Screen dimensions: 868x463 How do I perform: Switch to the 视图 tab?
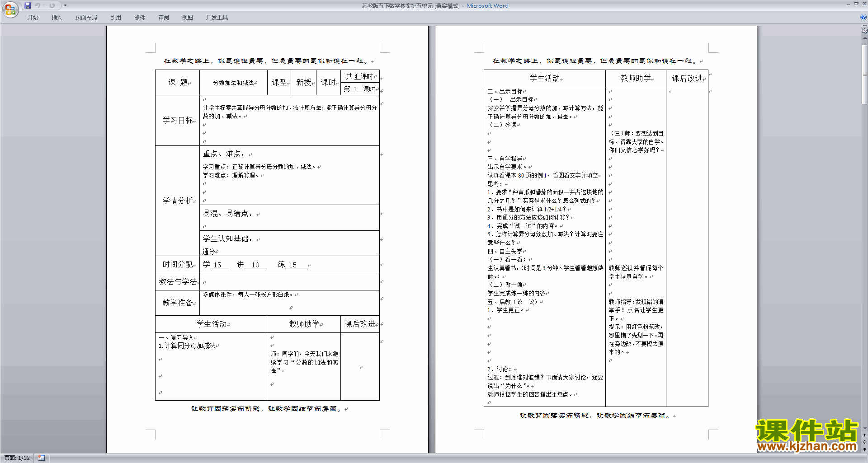(188, 18)
